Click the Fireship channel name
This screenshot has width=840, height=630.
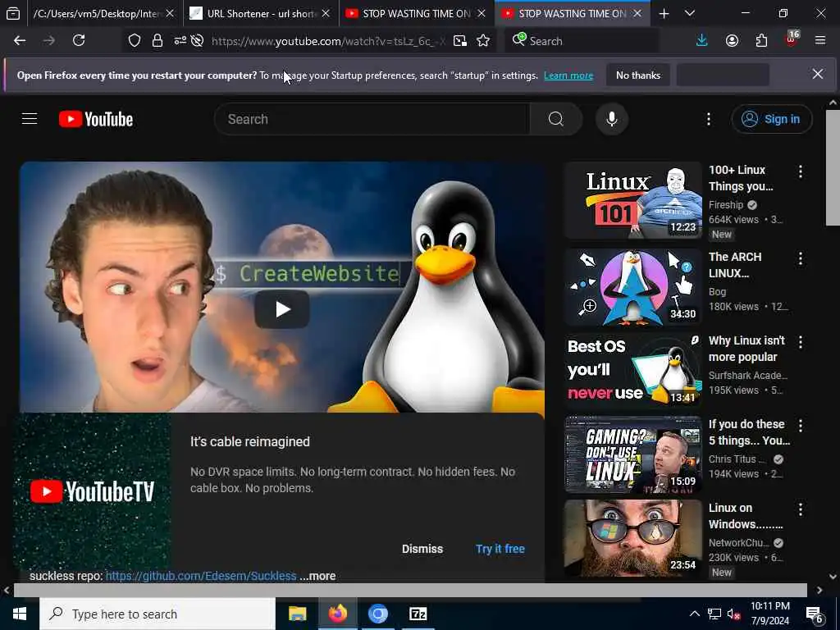coord(726,204)
